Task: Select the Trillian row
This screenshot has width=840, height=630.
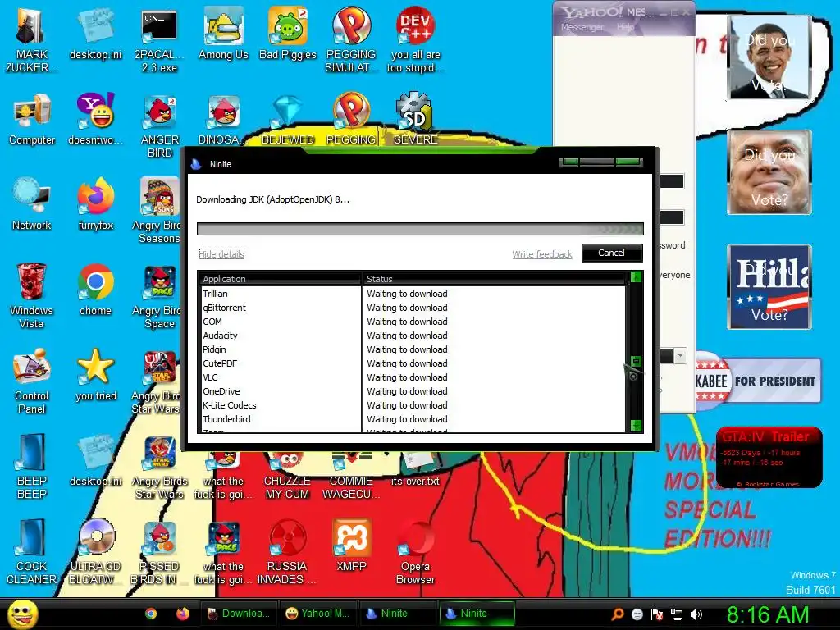Action: pyautogui.click(x=412, y=294)
